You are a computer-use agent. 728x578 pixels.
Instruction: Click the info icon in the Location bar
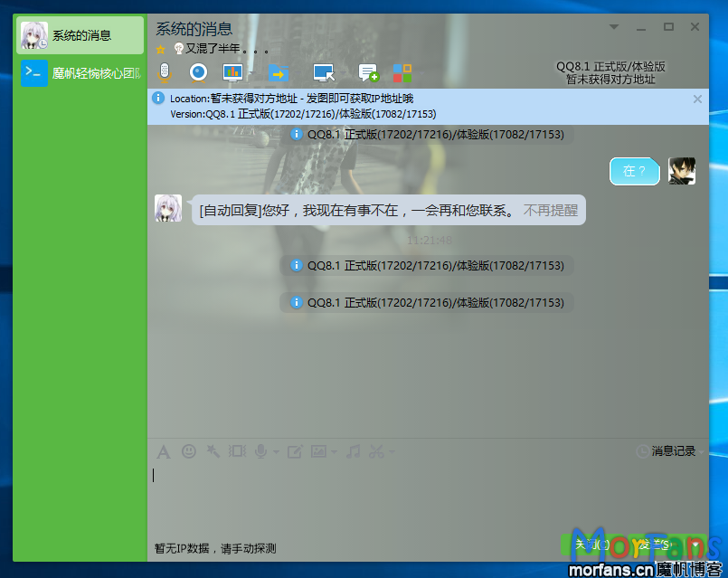pyautogui.click(x=158, y=98)
